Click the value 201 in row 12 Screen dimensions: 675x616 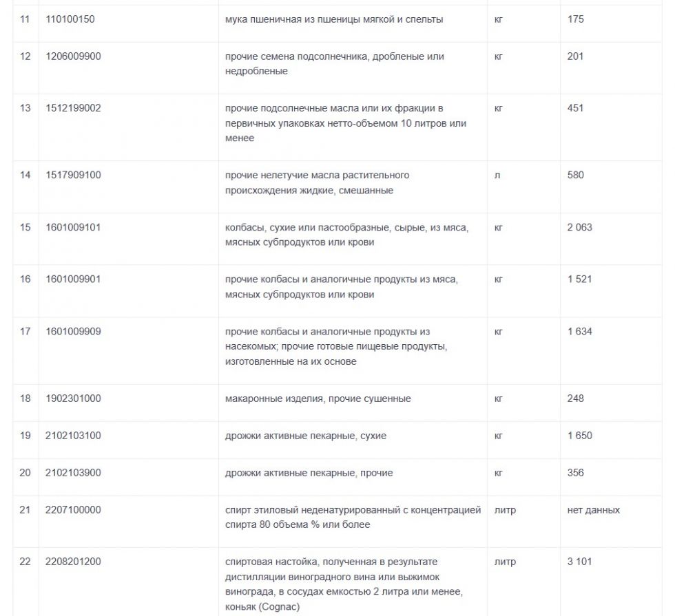pyautogui.click(x=575, y=56)
